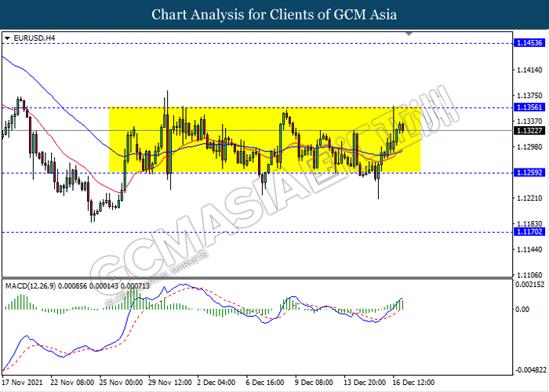549x392 pixels.
Task: Click the 1.14536 resistance price label
Action: 529,43
